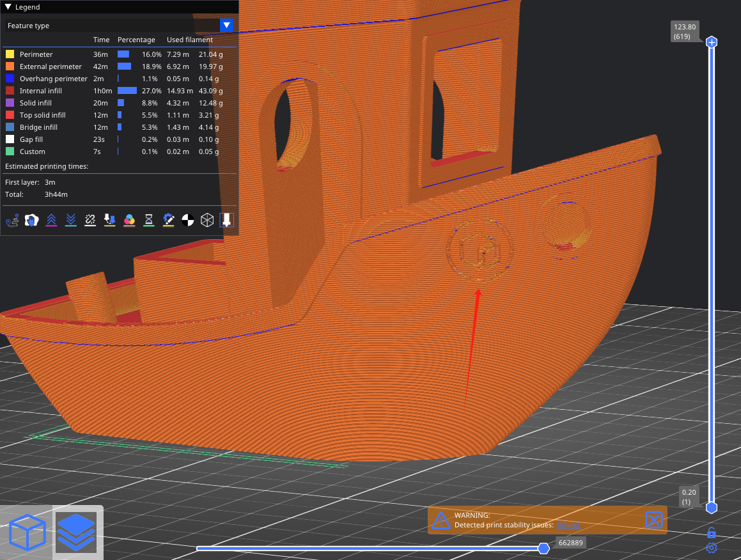
Task: Display color change markers
Action: click(129, 220)
